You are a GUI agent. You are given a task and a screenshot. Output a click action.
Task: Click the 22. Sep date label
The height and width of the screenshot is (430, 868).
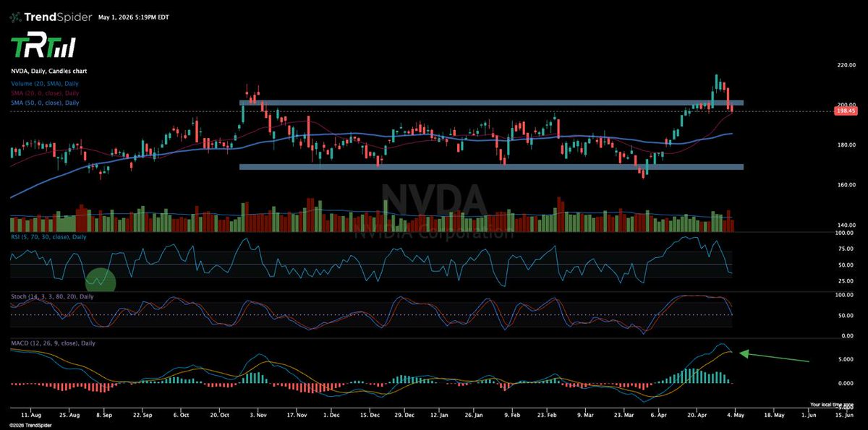point(142,417)
